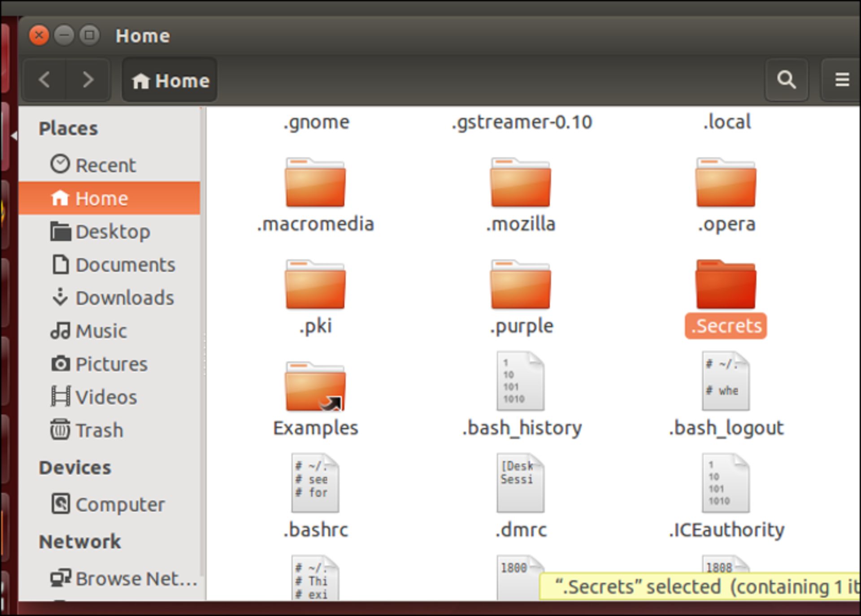Click the search icon in the toolbar
The height and width of the screenshot is (616, 861).
(x=787, y=81)
